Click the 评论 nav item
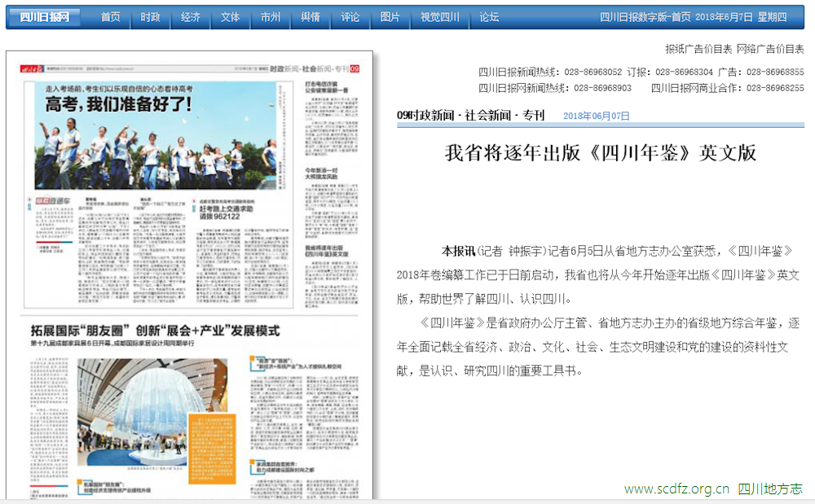Image resolution: width=815 pixels, height=504 pixels. tap(350, 17)
